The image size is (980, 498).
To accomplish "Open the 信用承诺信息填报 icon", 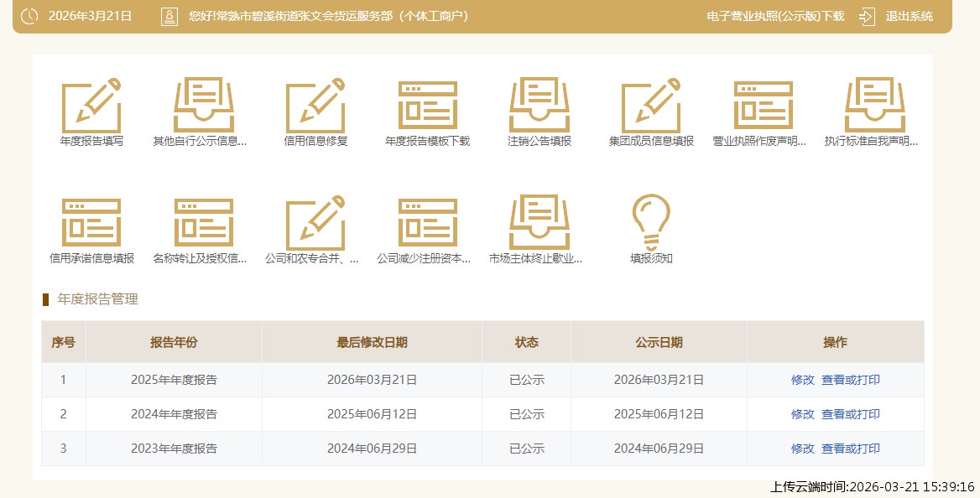I will click(x=91, y=222).
